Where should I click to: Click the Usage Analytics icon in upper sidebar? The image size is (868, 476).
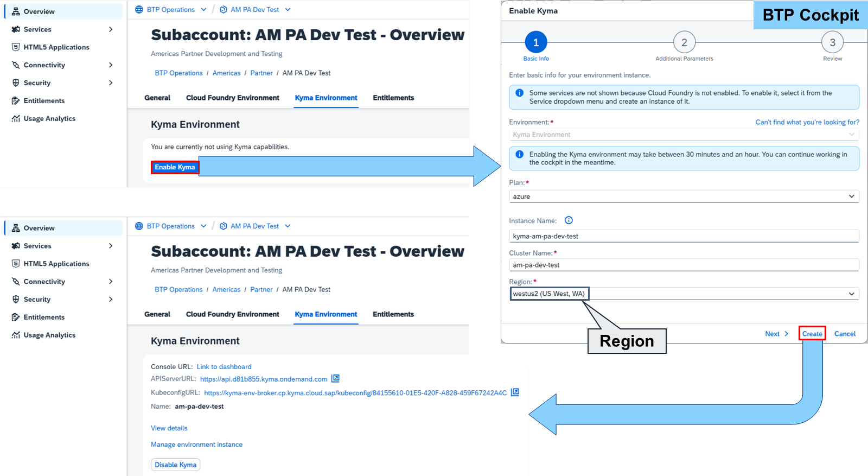pos(16,119)
